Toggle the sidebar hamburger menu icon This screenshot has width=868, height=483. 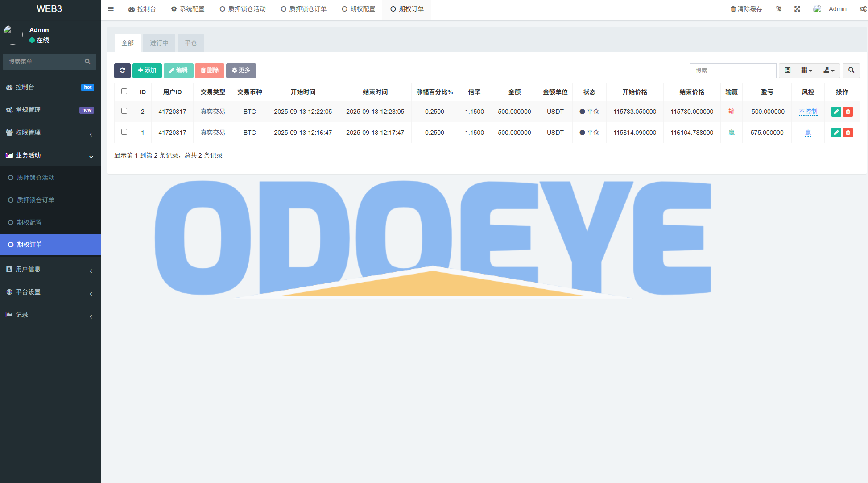(111, 9)
